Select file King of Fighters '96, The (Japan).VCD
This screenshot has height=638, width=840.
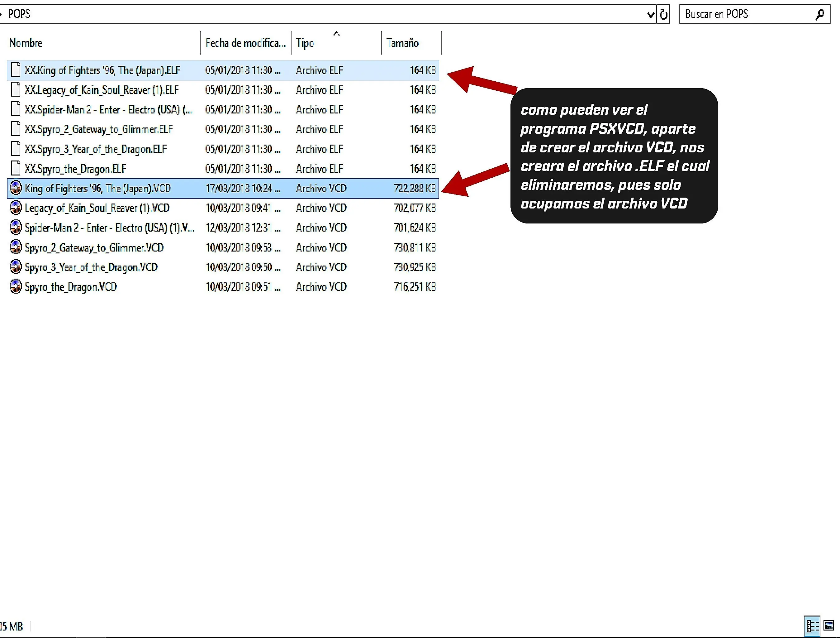[223, 188]
